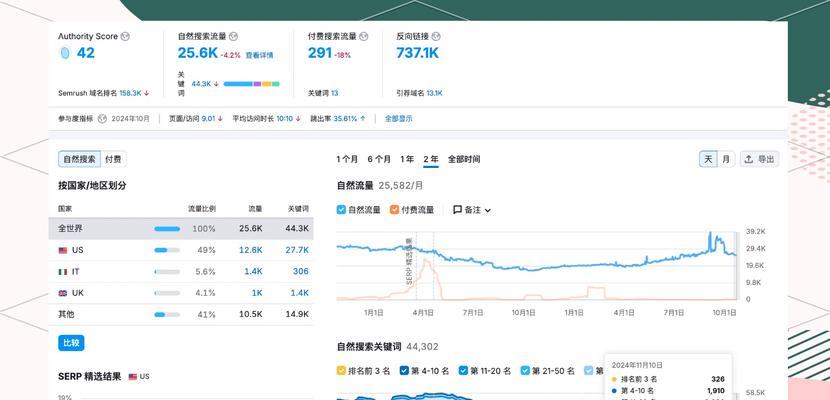Viewport: 830px width, 400px height.
Task: Click the 全世界 traffic share bar
Action: click(x=167, y=229)
